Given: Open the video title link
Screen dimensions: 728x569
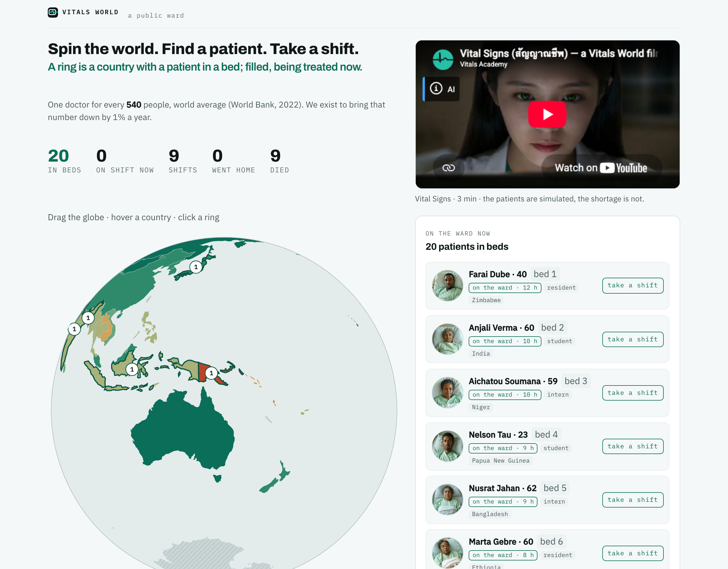Looking at the screenshot, I should tap(559, 53).
